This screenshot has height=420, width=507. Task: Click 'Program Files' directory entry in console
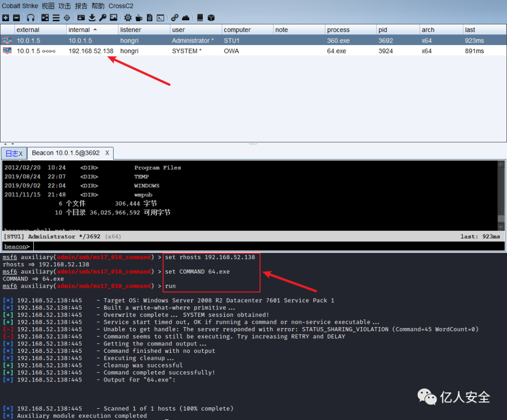click(x=157, y=168)
